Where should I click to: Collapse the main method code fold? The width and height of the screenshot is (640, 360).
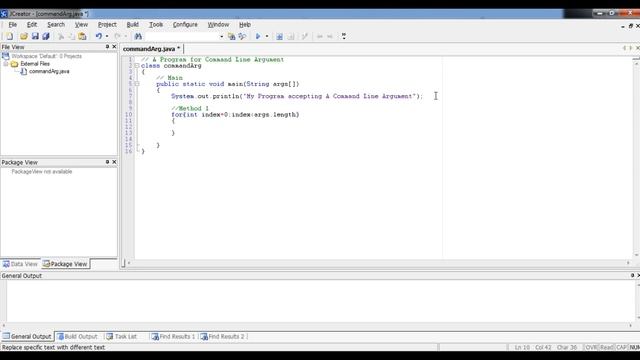click(x=137, y=84)
